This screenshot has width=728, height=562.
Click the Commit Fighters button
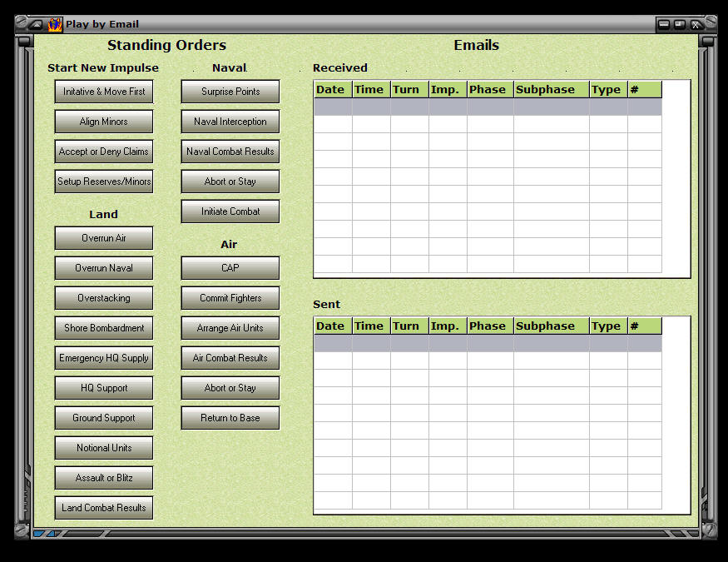click(230, 298)
